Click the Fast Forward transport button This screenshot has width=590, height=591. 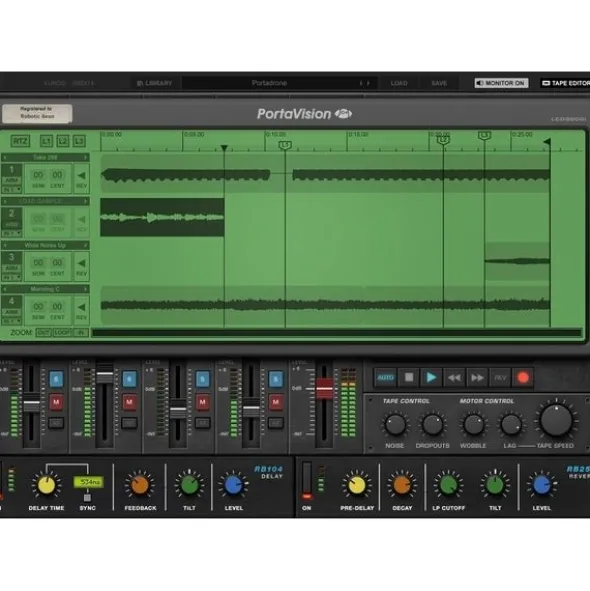pos(477,377)
